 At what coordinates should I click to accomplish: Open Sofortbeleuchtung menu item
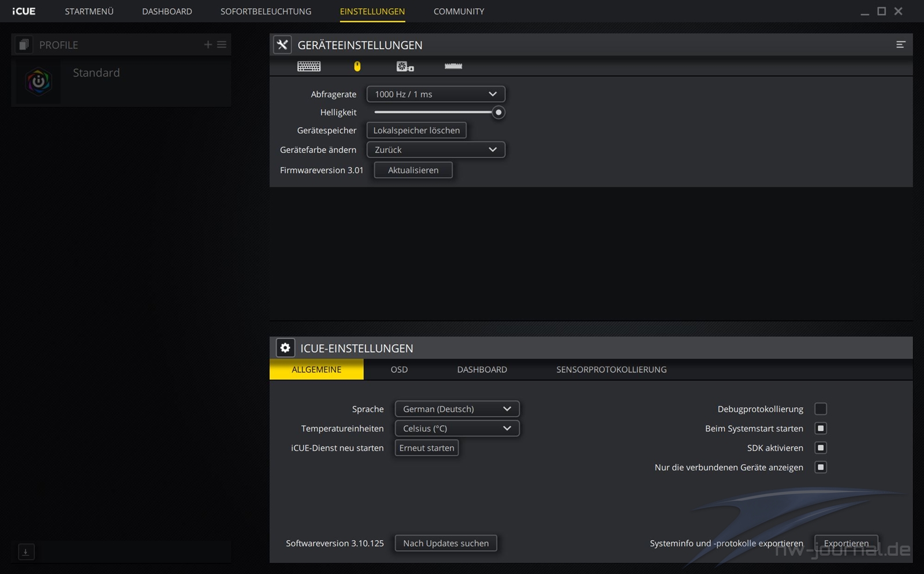click(266, 12)
